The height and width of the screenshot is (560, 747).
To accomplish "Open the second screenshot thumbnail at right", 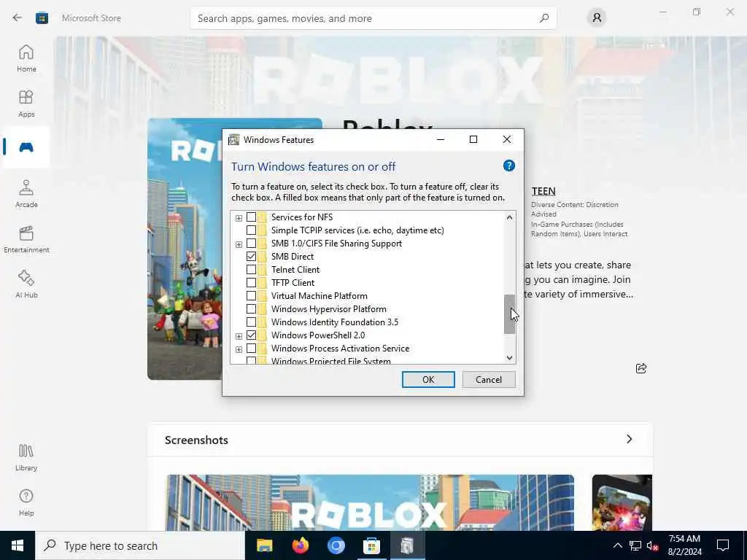I will pyautogui.click(x=622, y=502).
